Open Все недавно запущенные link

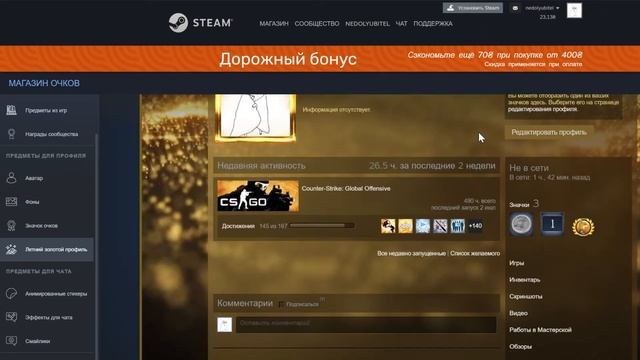pos(411,253)
